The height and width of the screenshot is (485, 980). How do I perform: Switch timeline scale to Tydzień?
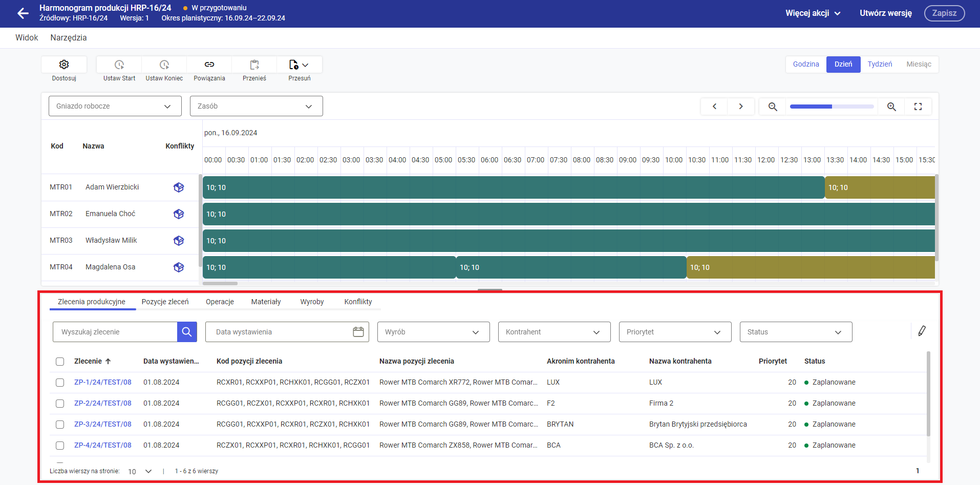[x=880, y=64]
